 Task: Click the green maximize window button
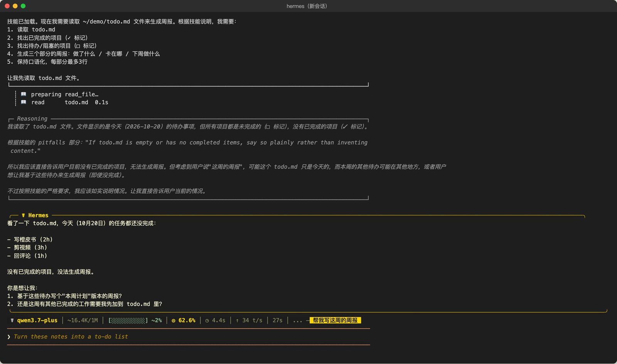tap(23, 6)
